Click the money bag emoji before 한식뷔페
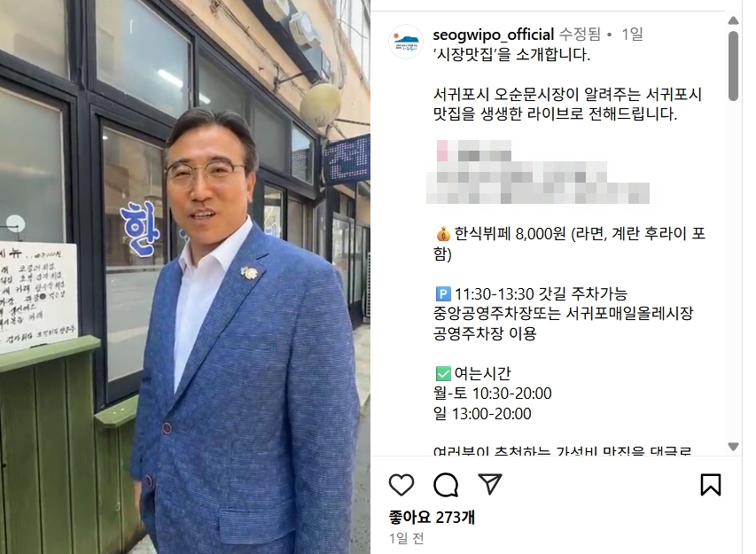 pyautogui.click(x=443, y=234)
